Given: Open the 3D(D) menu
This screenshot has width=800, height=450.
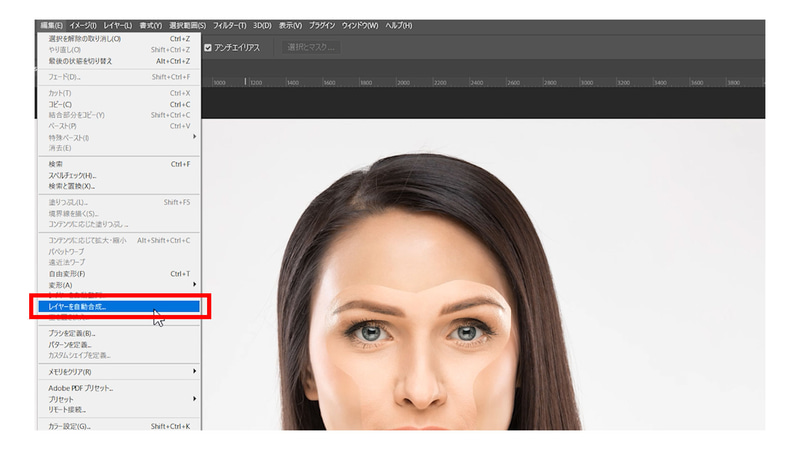Looking at the screenshot, I should coord(262,26).
